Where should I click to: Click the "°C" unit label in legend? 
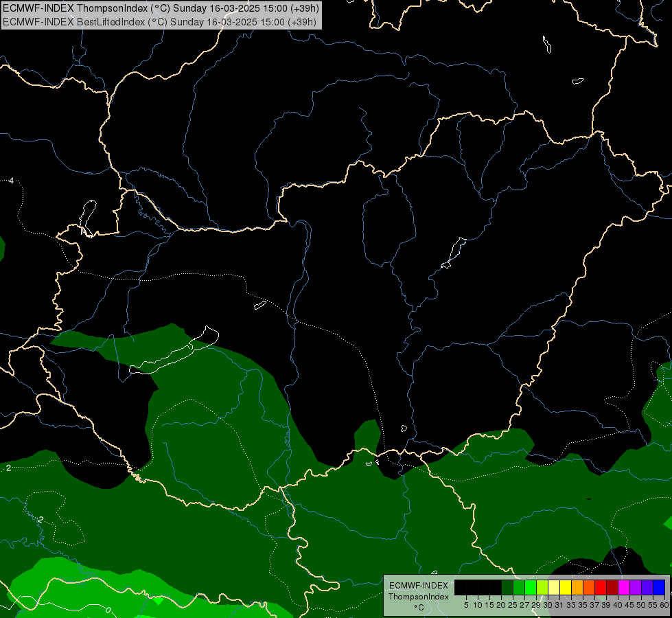coord(419,608)
